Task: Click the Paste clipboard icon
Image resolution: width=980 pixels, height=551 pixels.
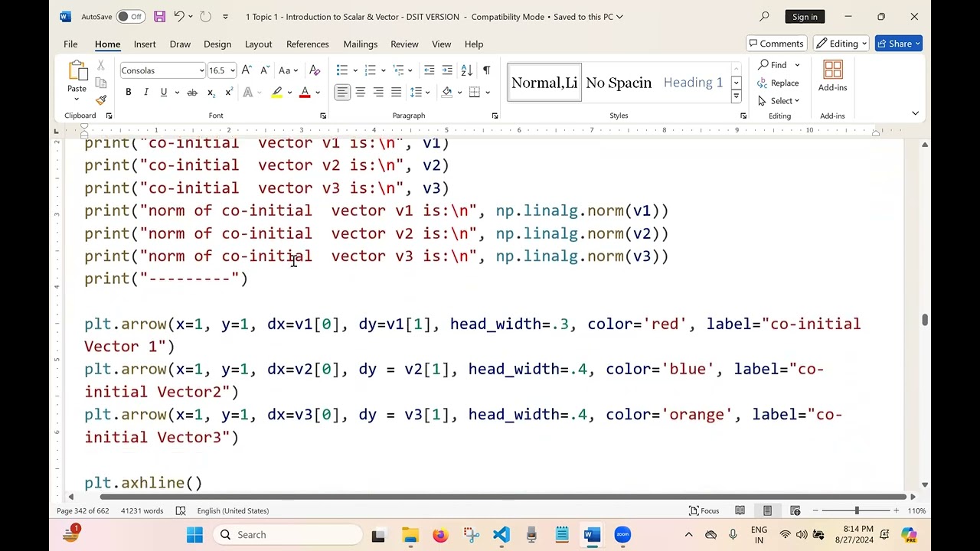Action: [x=77, y=72]
